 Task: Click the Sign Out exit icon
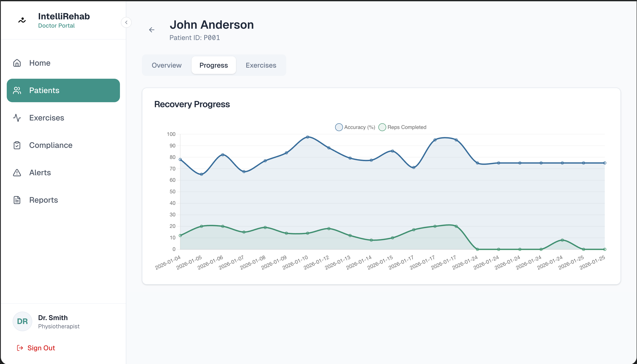point(20,348)
